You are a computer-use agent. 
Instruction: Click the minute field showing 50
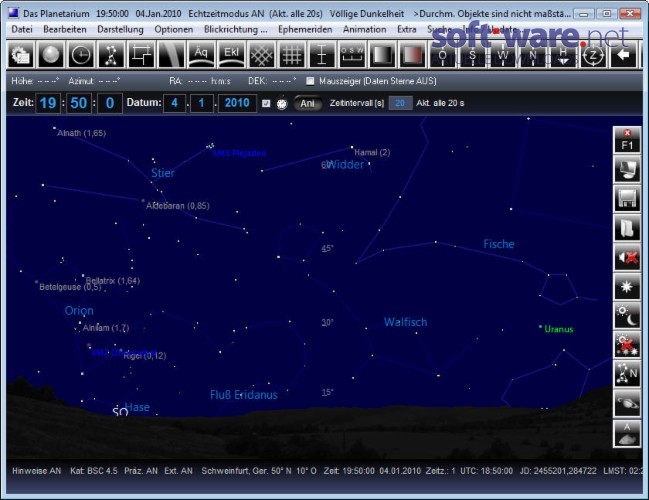pyautogui.click(x=79, y=103)
